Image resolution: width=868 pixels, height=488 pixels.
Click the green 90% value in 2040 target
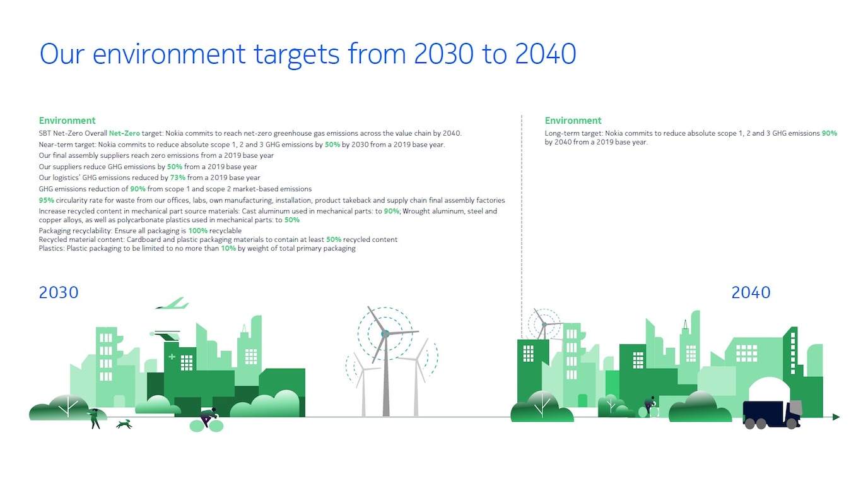831,133
